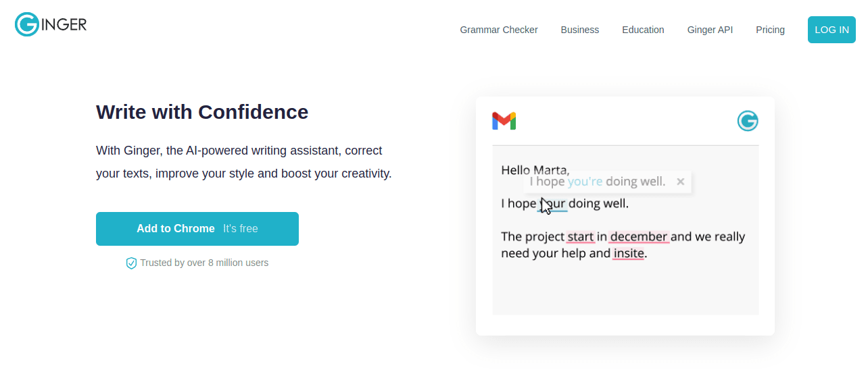868x372 pixels.
Task: View the Pricing page
Action: (770, 30)
